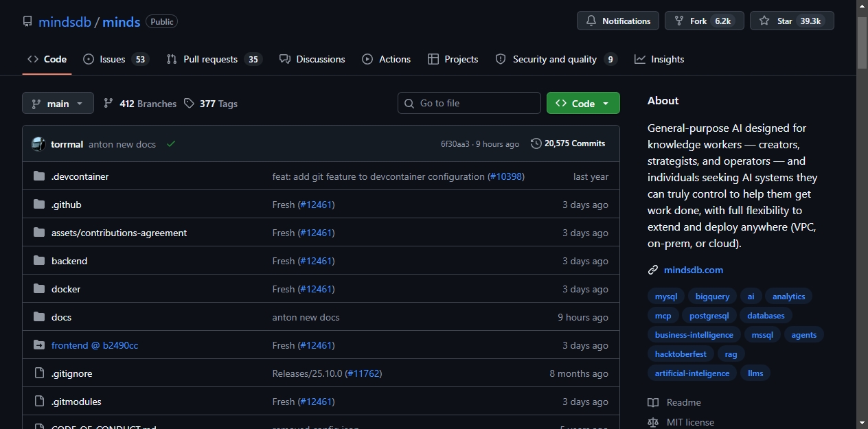Screen dimensions: 868x429
Task: Click the bigquery topic tag
Action: [712, 297]
